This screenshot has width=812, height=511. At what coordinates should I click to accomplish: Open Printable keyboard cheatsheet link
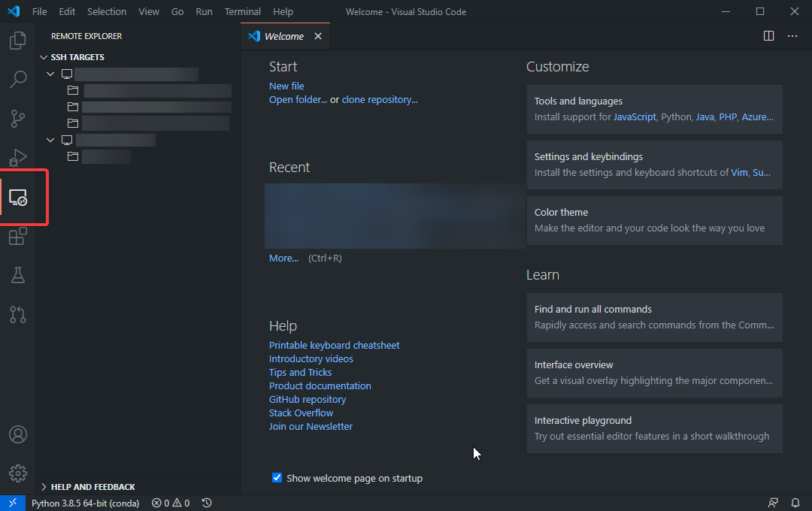click(334, 345)
